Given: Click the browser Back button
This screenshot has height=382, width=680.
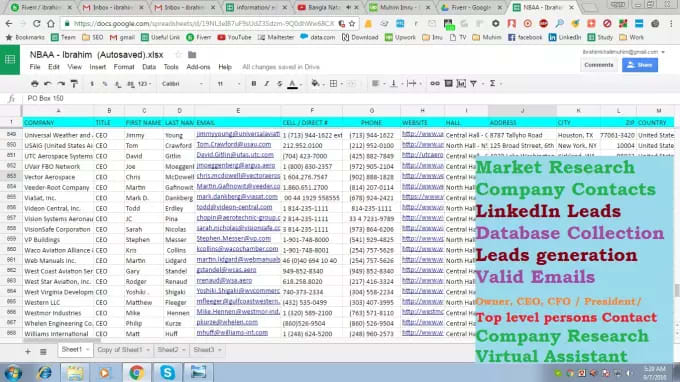Looking at the screenshot, I should pyautogui.click(x=9, y=23).
